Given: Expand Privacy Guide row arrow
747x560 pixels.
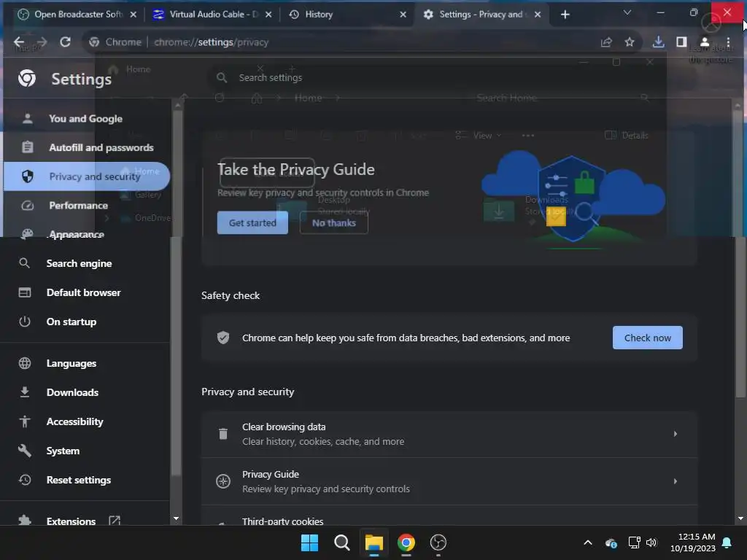Looking at the screenshot, I should coord(675,481).
